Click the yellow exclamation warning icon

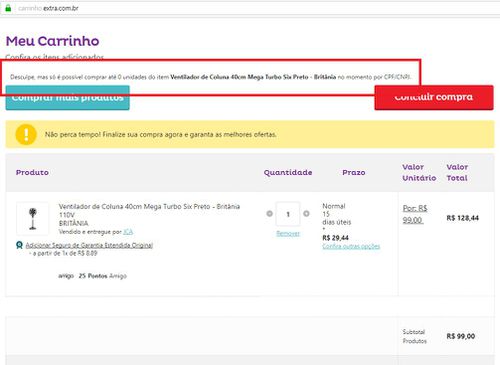click(x=26, y=134)
